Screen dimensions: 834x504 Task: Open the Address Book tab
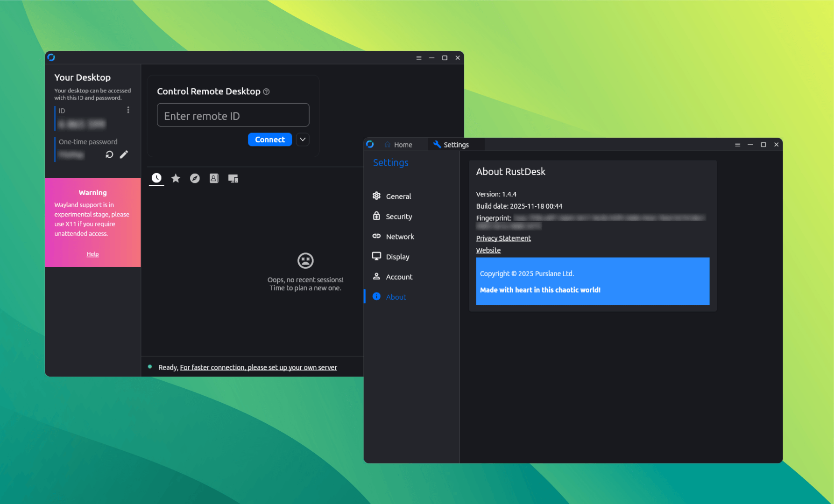point(214,178)
